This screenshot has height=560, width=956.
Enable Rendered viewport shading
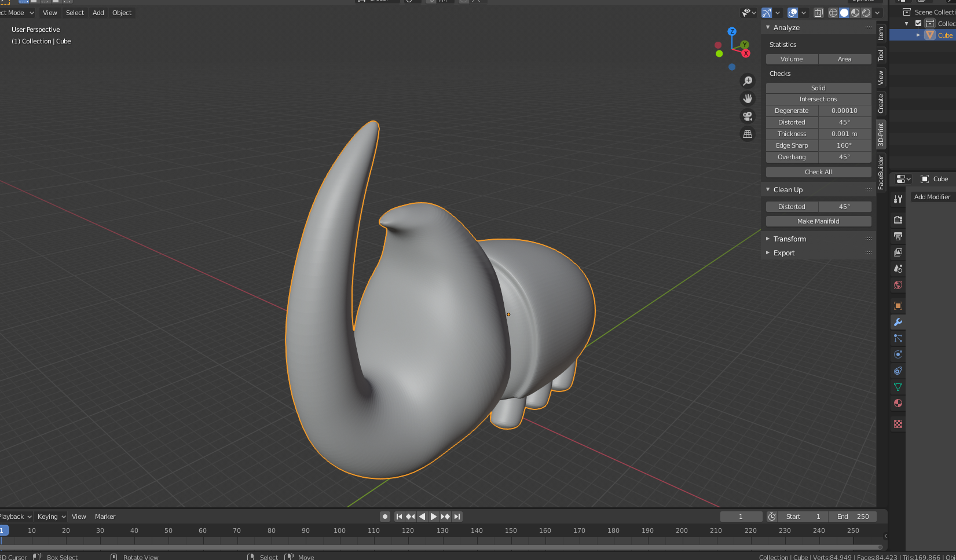pos(866,12)
